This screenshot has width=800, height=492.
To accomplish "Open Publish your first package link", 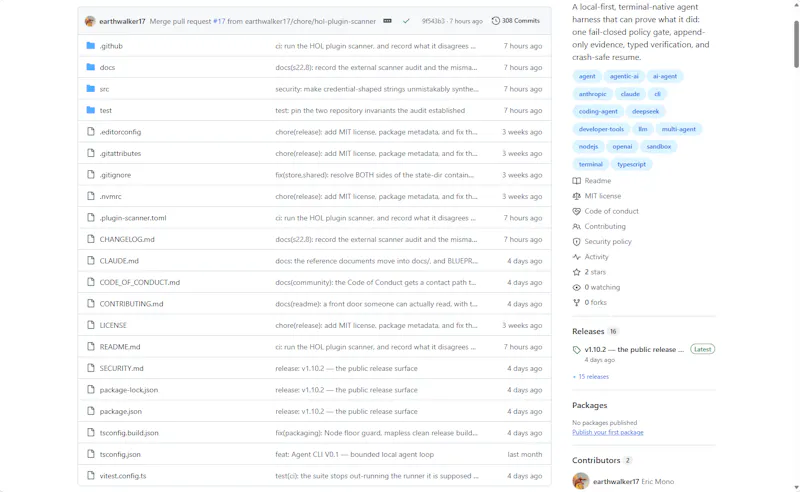I will pyautogui.click(x=608, y=432).
